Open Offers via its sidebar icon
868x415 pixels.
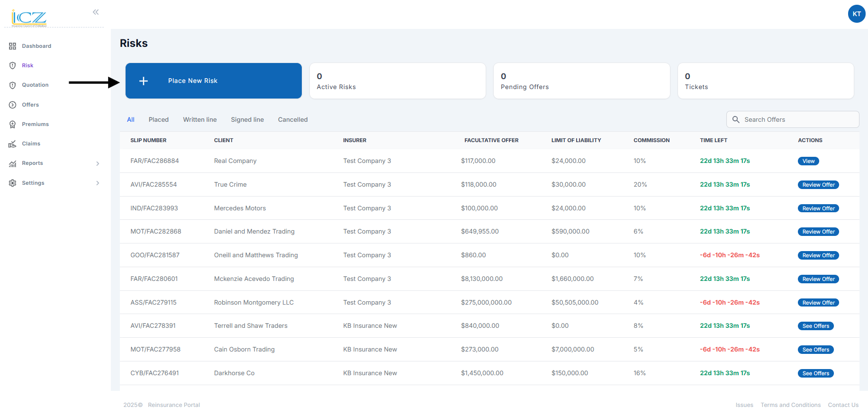(12, 105)
